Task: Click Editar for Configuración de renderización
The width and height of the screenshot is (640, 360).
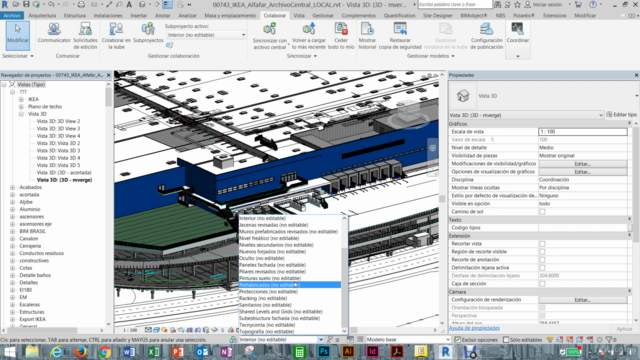Action: [x=582, y=300]
